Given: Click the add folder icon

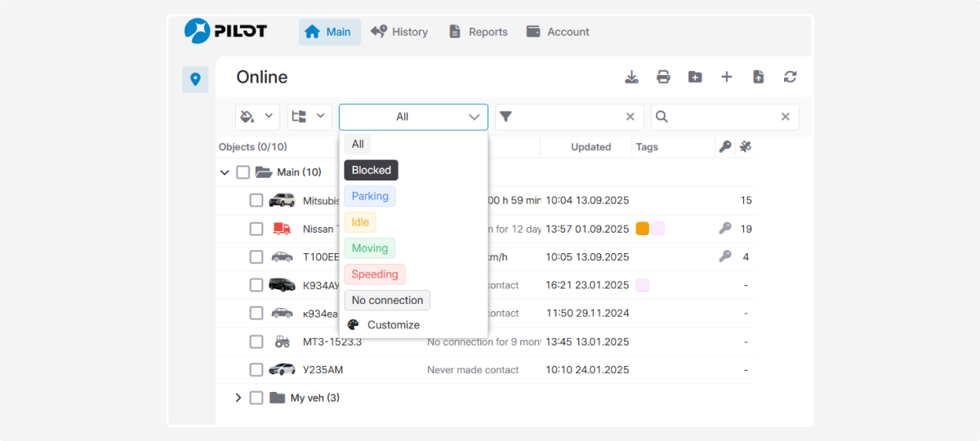Looking at the screenshot, I should pos(695,77).
